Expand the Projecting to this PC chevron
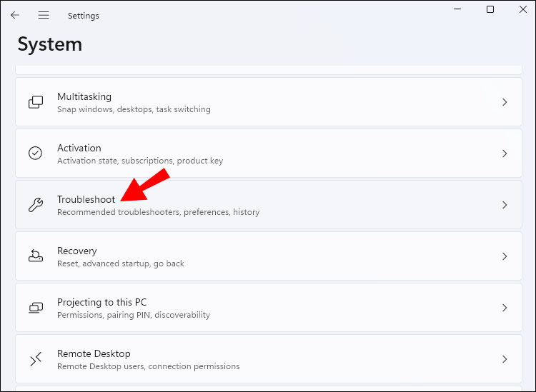Image resolution: width=536 pixels, height=392 pixels. tap(505, 308)
